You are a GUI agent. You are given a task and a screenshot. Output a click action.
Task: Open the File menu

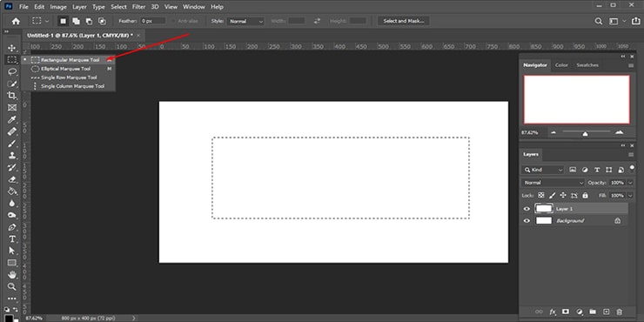click(23, 7)
